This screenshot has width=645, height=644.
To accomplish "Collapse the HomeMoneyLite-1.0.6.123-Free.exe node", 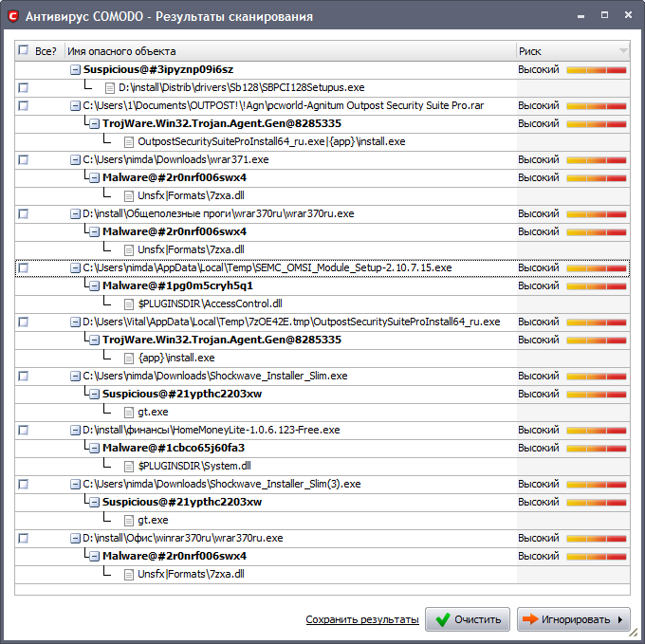I will (x=75, y=431).
